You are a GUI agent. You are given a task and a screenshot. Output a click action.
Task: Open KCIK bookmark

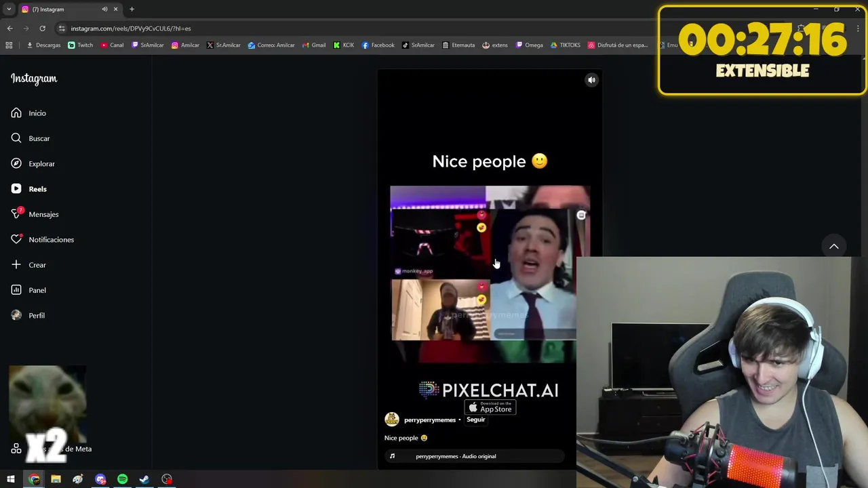344,45
